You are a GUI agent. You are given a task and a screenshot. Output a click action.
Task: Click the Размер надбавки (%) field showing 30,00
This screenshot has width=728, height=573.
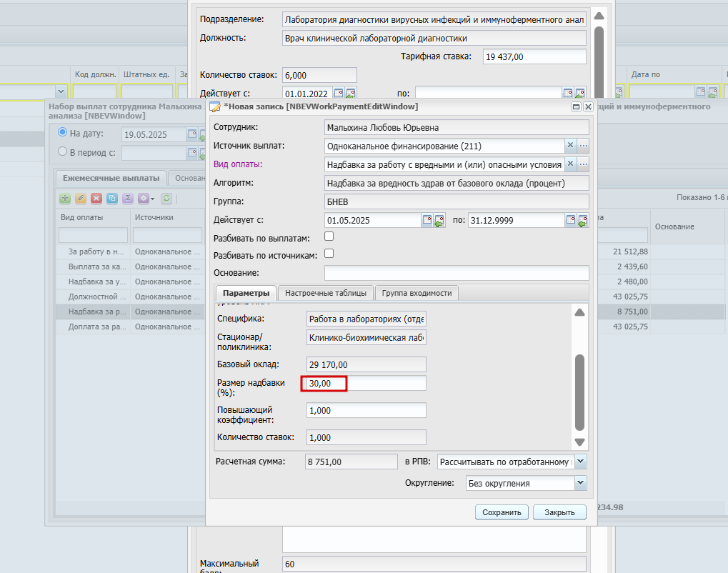367,384
